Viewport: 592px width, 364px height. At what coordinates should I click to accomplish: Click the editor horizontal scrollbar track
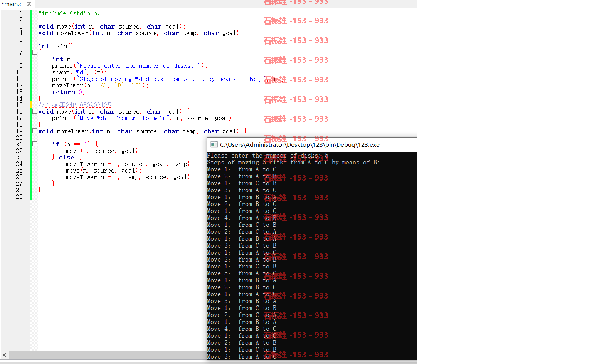(x=108, y=355)
